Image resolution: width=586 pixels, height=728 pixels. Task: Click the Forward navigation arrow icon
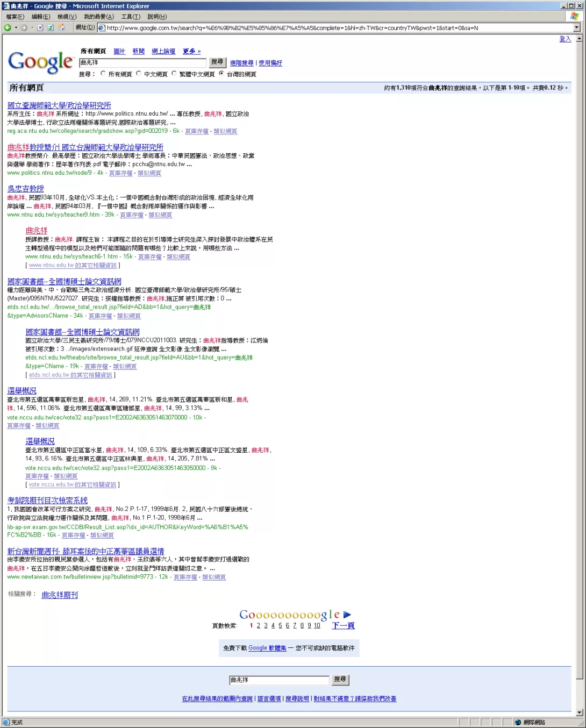[x=24, y=27]
